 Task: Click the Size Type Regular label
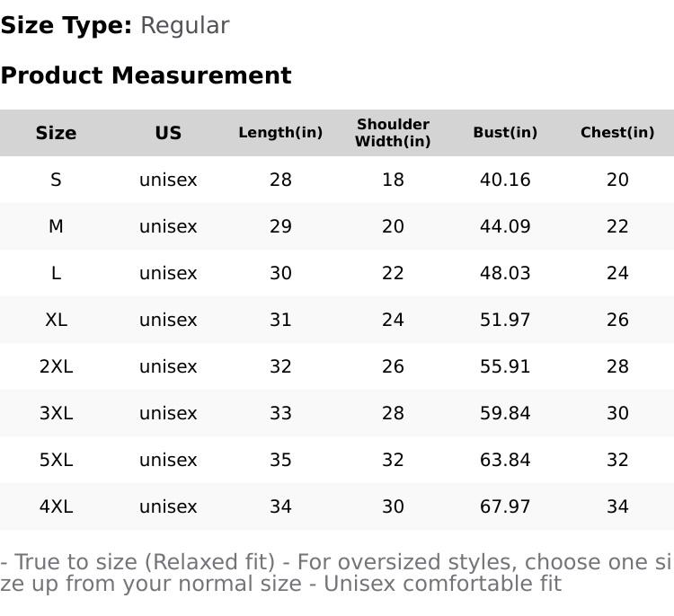(x=115, y=25)
